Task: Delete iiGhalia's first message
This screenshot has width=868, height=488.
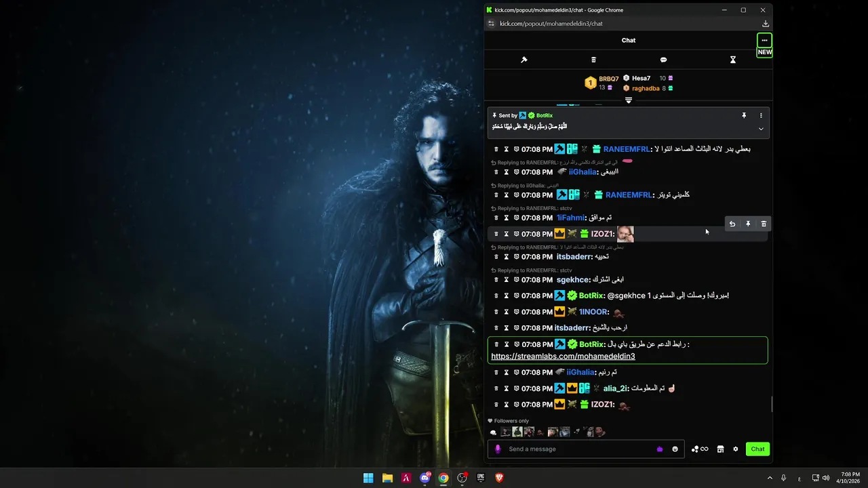Action: [x=496, y=172]
